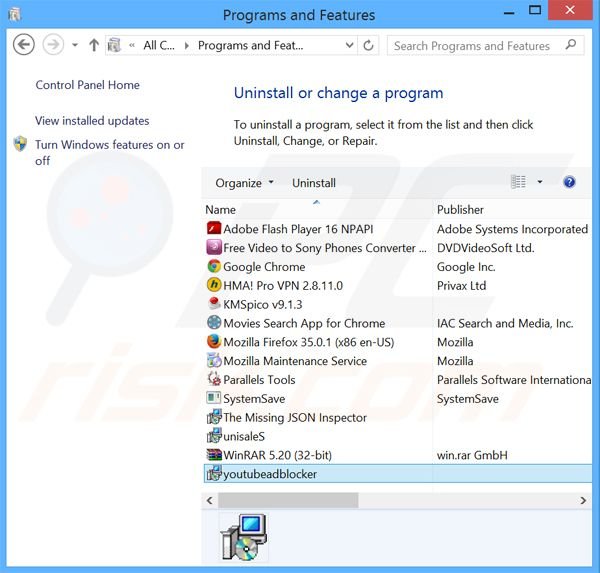
Task: Click the Movies Search App for Chrome icon
Action: point(214,322)
